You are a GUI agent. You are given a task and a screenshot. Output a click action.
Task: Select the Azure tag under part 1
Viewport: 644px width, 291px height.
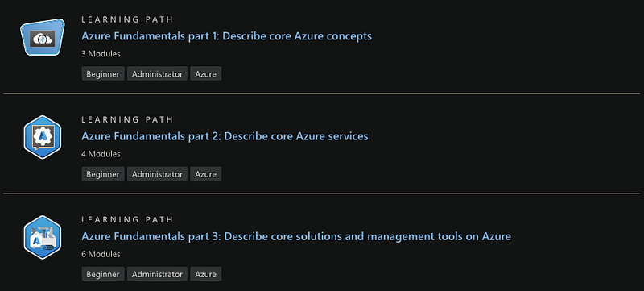point(206,74)
